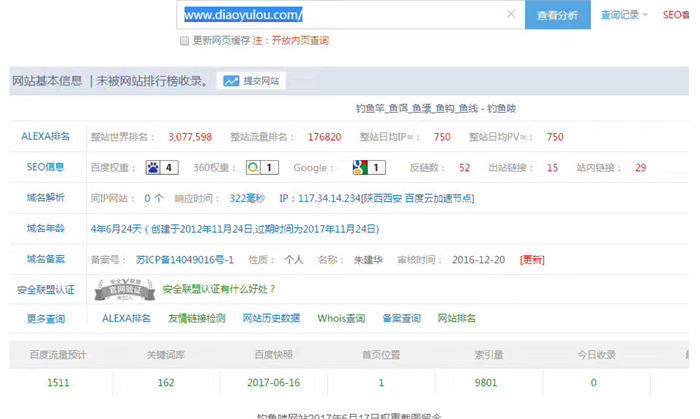Click the ALEXA排名 row header

pyautogui.click(x=46, y=137)
